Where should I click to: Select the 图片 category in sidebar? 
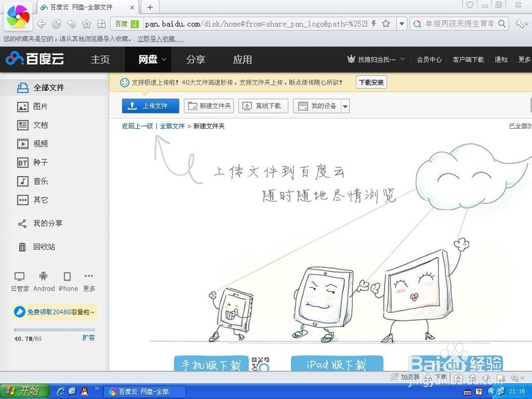pyautogui.click(x=22, y=106)
